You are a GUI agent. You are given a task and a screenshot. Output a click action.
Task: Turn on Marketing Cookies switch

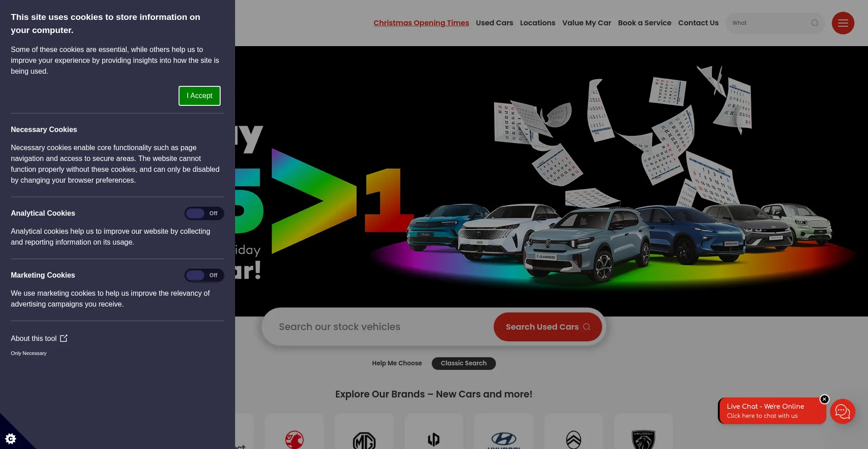tap(204, 275)
